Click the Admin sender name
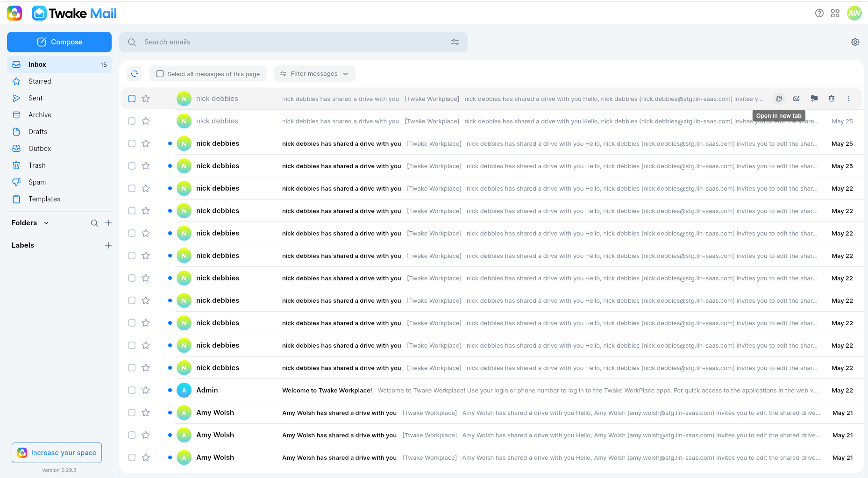Image resolution: width=868 pixels, height=478 pixels. 207,390
